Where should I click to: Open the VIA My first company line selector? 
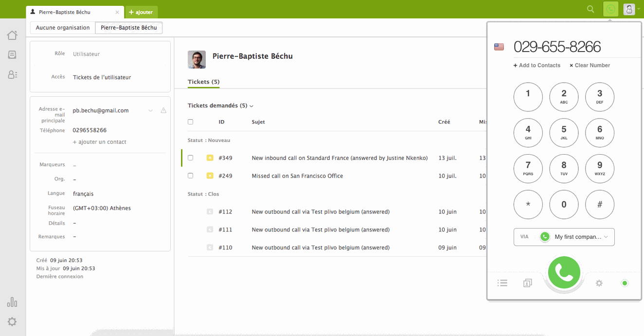pos(564,237)
